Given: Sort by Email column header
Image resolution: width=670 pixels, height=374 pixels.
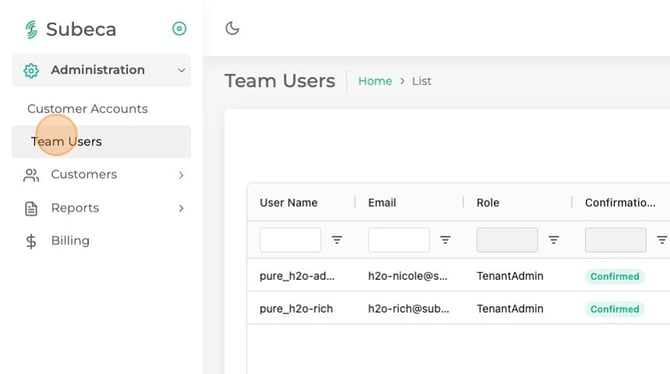Looking at the screenshot, I should pos(382,203).
